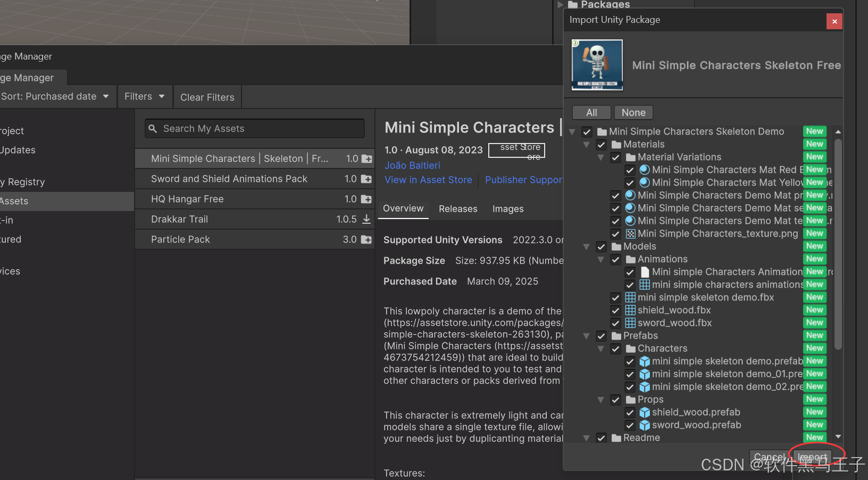Click the Clear Filters button
This screenshot has width=868, height=480.
(x=207, y=97)
